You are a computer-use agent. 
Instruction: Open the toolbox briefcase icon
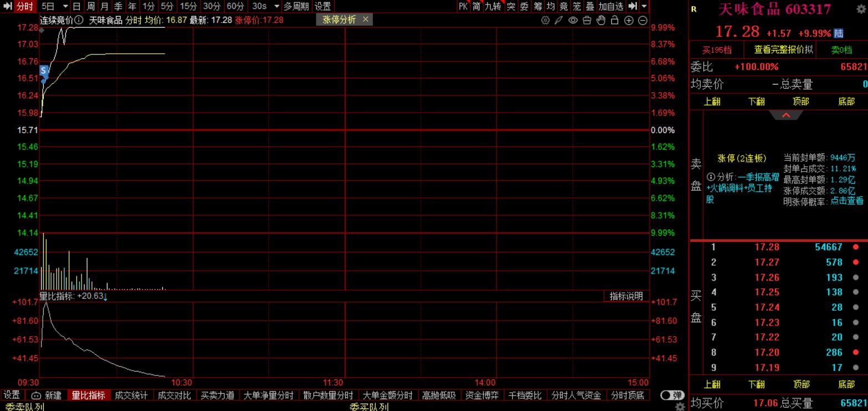click(x=587, y=21)
